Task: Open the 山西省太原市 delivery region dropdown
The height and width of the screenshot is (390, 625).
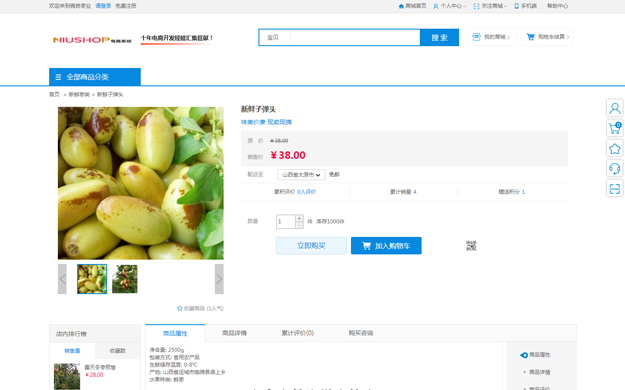Action: pyautogui.click(x=301, y=175)
